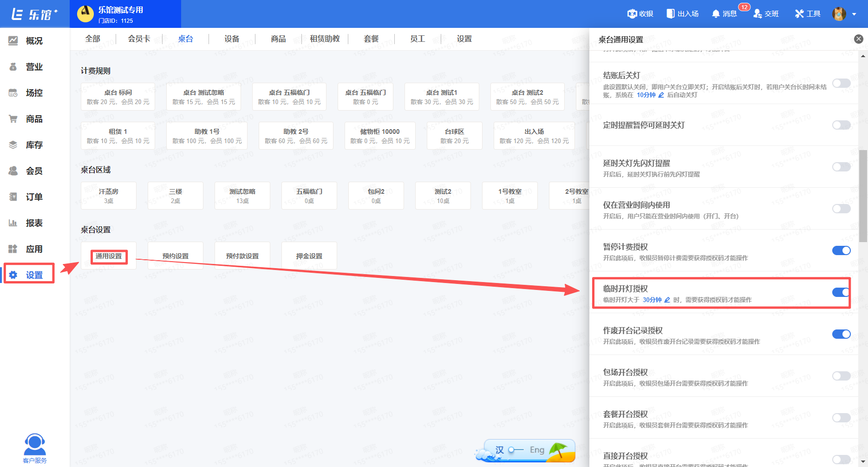Enable the 结账后关灯 toggle
868x467 pixels.
(x=841, y=83)
